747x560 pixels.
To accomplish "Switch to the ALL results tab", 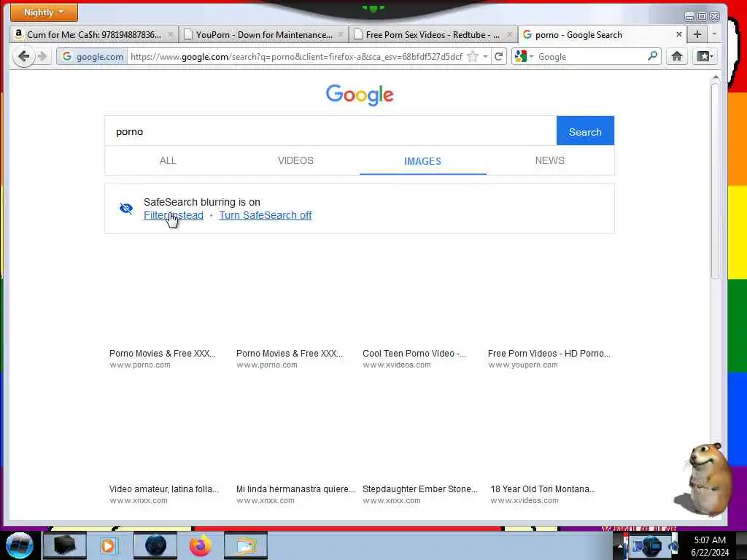I will (168, 160).
